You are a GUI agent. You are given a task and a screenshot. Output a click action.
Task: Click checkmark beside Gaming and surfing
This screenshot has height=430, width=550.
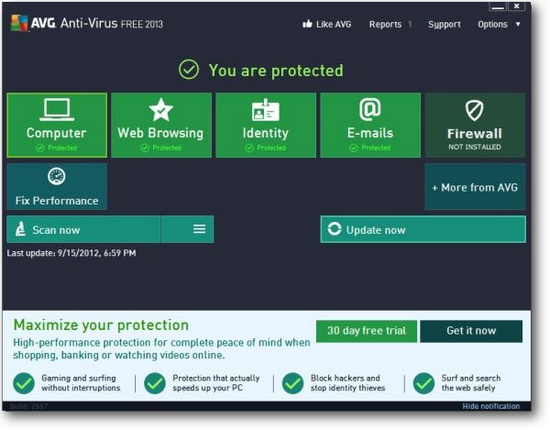point(24,383)
